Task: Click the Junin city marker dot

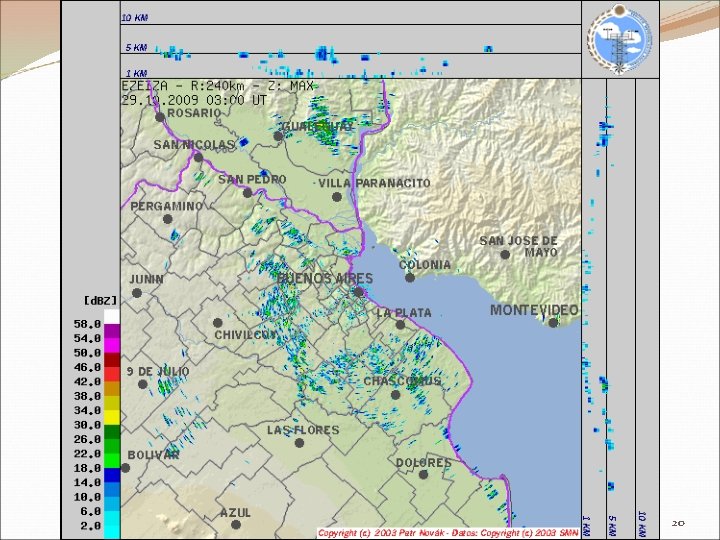Action: pos(137,293)
